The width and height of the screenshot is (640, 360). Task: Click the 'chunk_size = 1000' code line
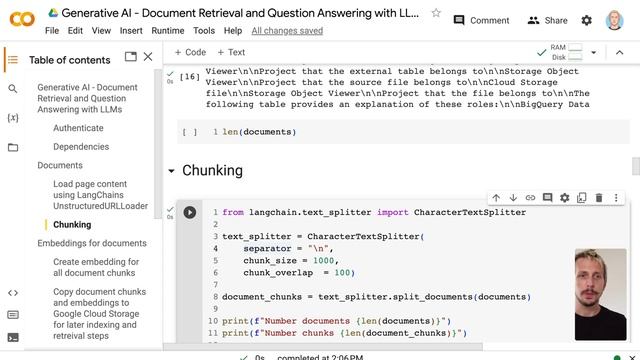point(291,260)
